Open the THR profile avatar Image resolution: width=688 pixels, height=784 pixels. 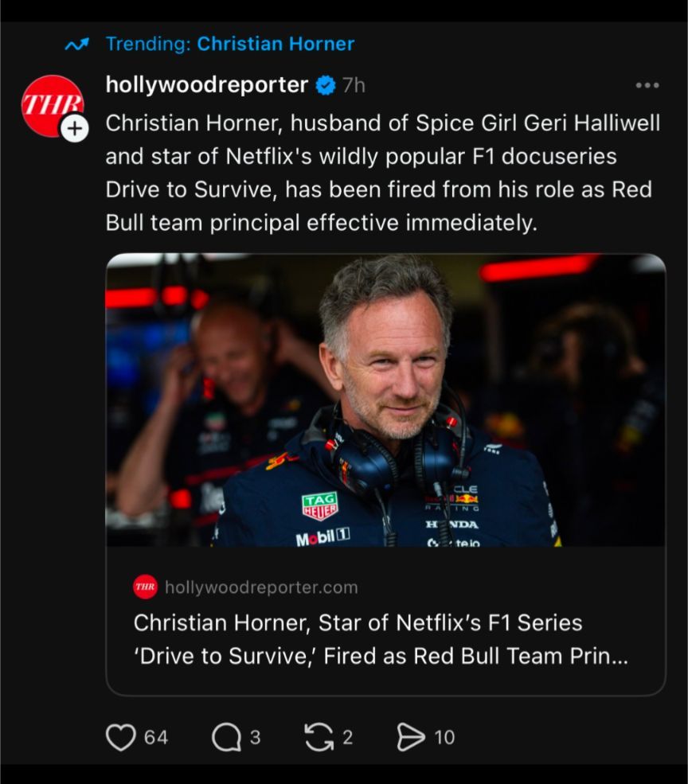52,106
